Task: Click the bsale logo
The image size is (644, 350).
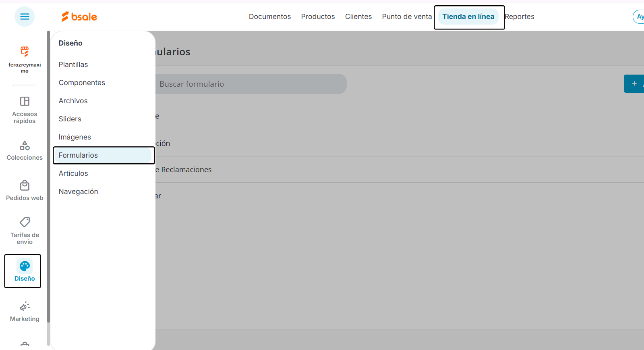Action: [79, 17]
